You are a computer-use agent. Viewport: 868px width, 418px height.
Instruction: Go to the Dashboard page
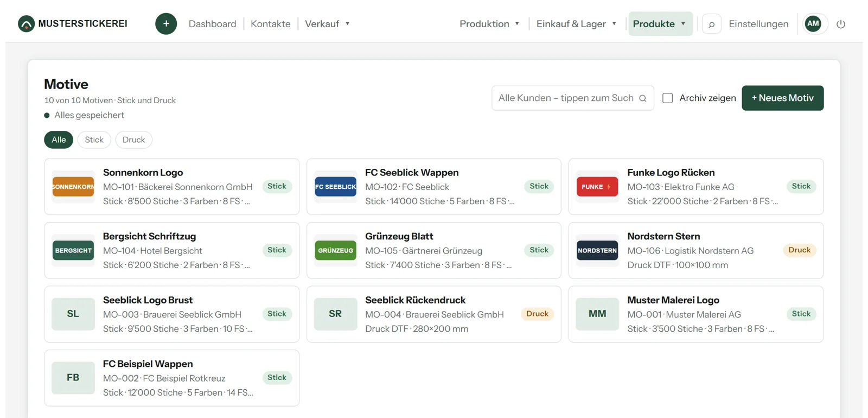click(213, 24)
